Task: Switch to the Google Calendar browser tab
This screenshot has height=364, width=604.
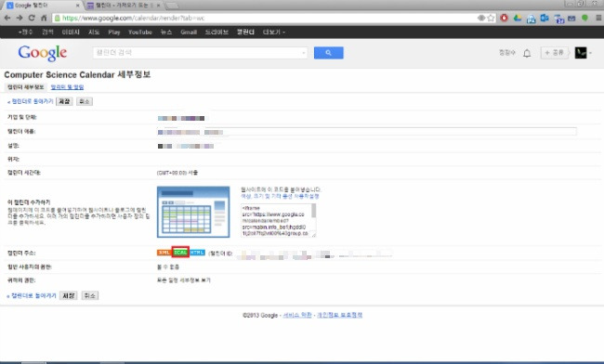Action: pyautogui.click(x=42, y=6)
